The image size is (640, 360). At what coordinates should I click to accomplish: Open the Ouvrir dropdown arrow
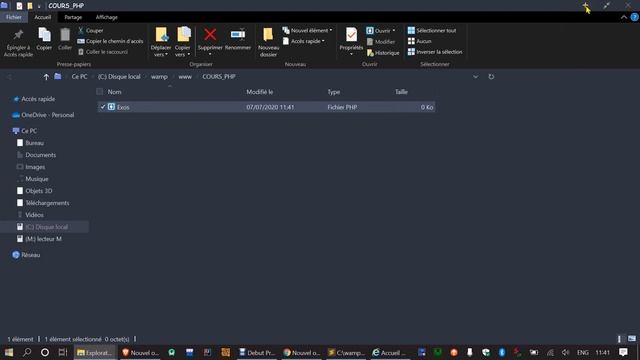coord(394,31)
